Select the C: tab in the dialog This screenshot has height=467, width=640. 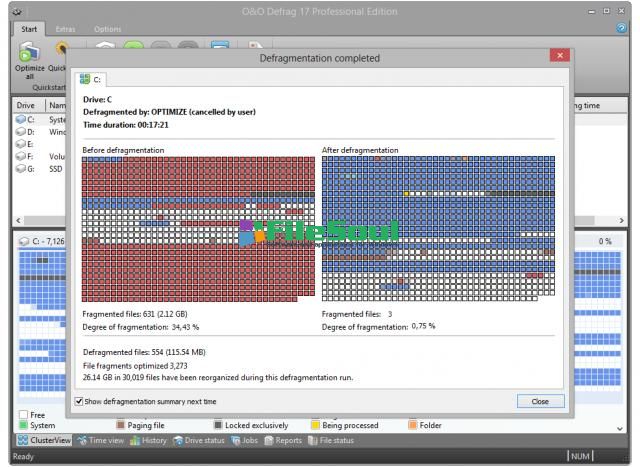pyautogui.click(x=92, y=79)
